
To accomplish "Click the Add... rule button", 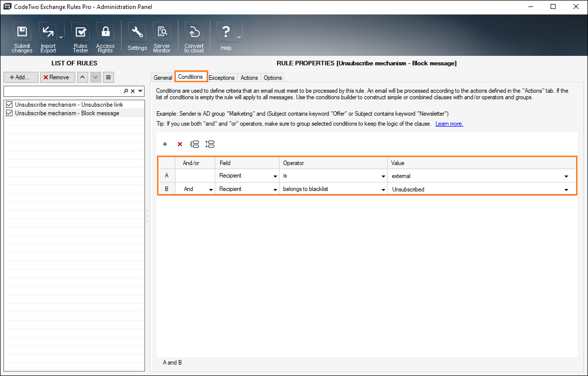I will 21,77.
